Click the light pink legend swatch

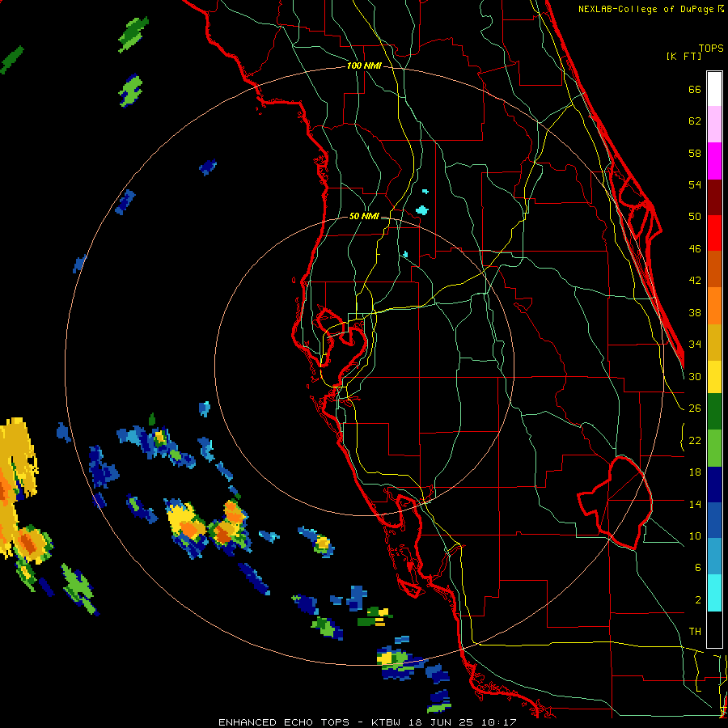(x=714, y=124)
